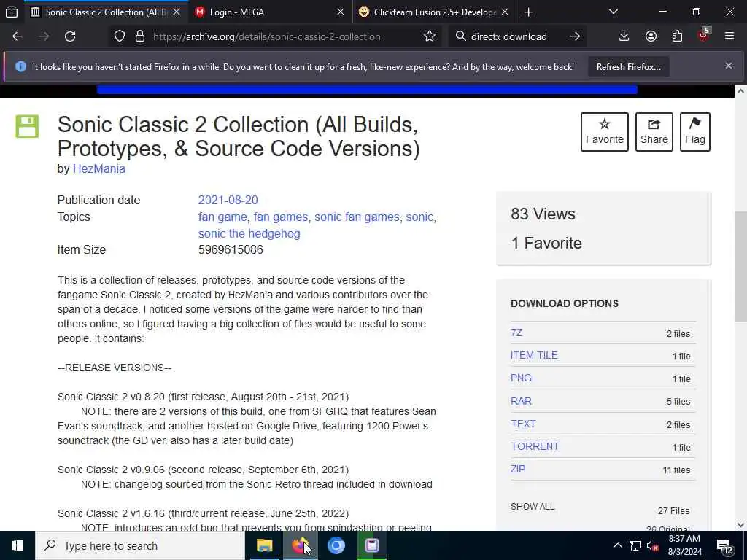Click the search magnifier icon in search box

pyautogui.click(x=460, y=36)
